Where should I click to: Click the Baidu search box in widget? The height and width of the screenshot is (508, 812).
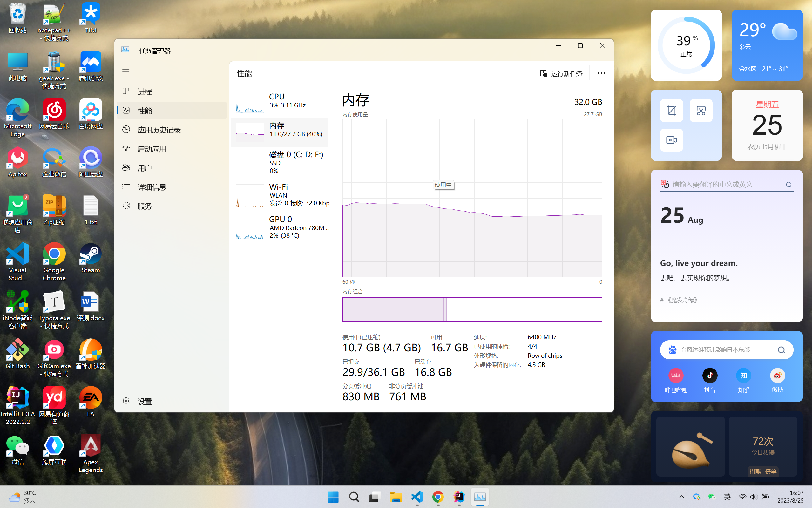pos(726,350)
